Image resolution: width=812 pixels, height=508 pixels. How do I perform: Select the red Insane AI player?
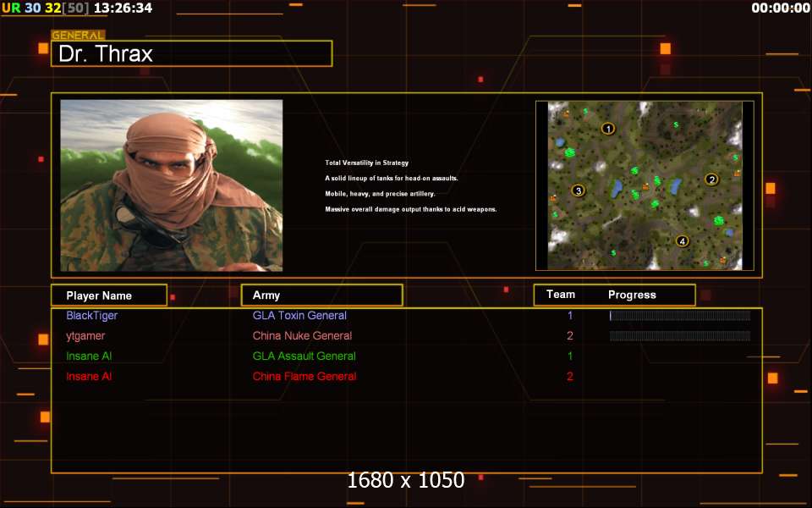89,376
